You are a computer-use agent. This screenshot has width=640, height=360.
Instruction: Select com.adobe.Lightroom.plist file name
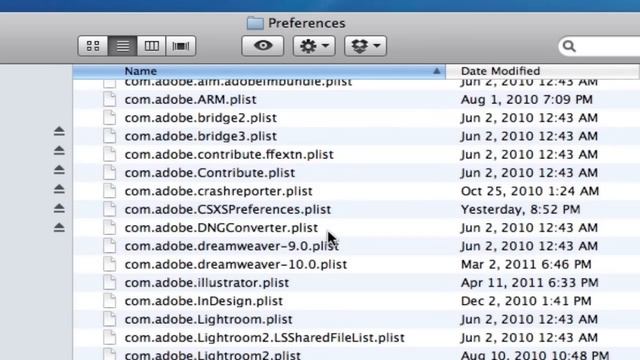(208, 320)
